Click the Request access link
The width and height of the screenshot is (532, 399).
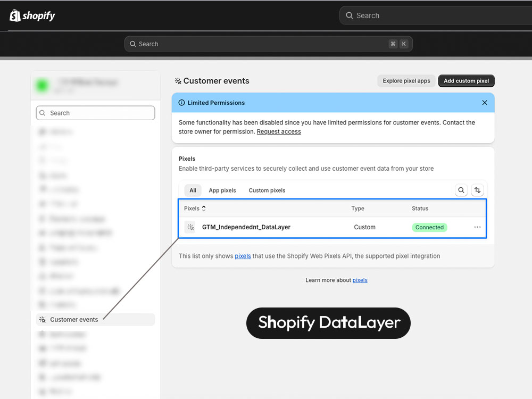279,131
